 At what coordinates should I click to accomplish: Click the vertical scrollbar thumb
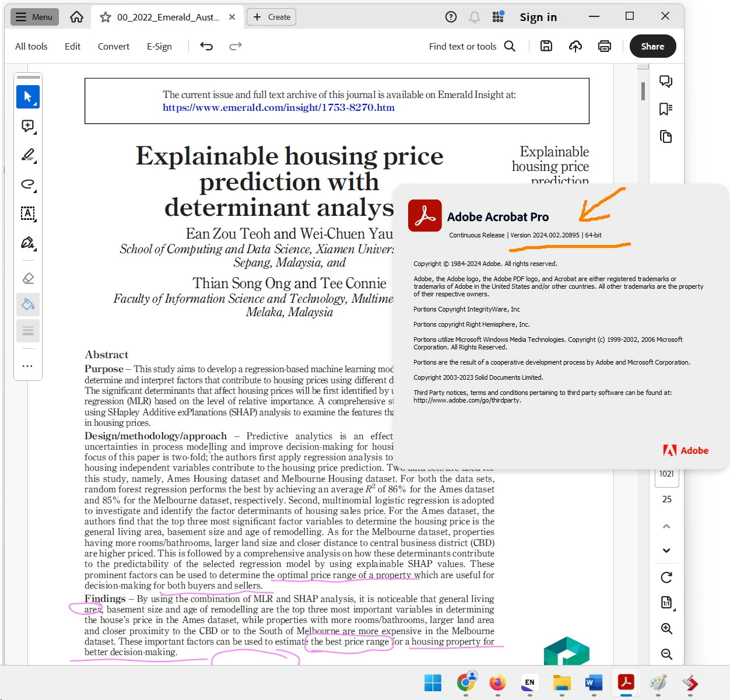pyautogui.click(x=643, y=91)
